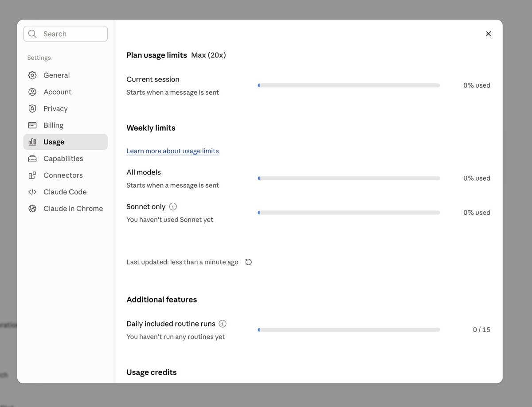The width and height of the screenshot is (532, 407).
Task: Click the 0 / 15 routine runs count
Action: click(481, 330)
